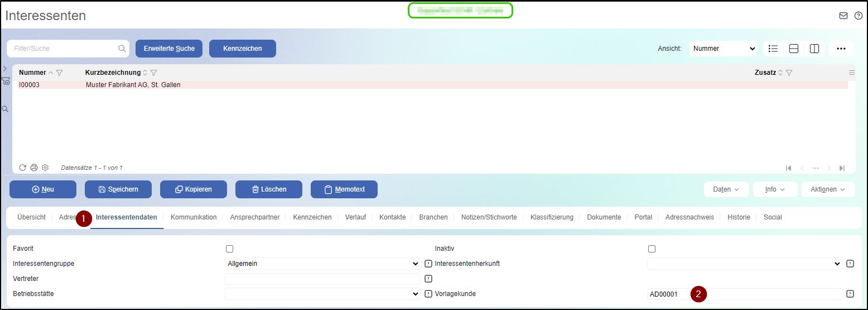
Task: Click the pagination ellipsis in the grid footer
Action: 816,168
